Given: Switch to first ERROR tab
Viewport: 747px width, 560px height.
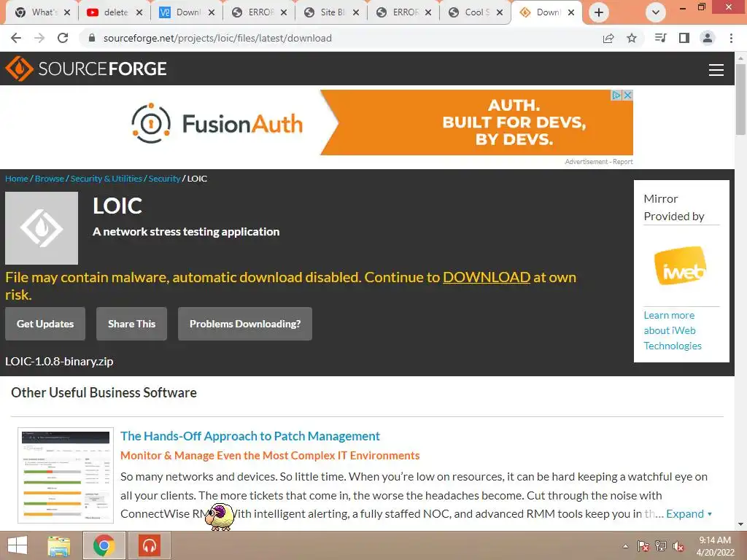Looking at the screenshot, I should coord(260,12).
